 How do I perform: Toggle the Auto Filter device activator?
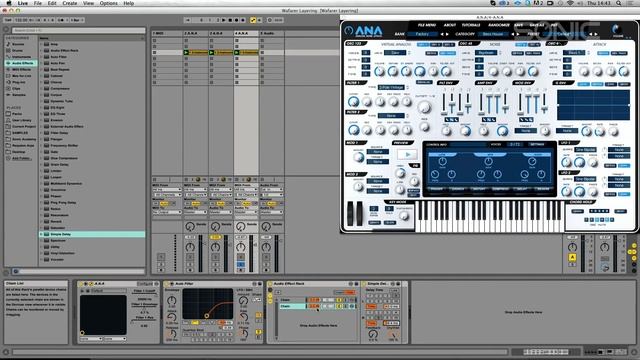[167, 284]
